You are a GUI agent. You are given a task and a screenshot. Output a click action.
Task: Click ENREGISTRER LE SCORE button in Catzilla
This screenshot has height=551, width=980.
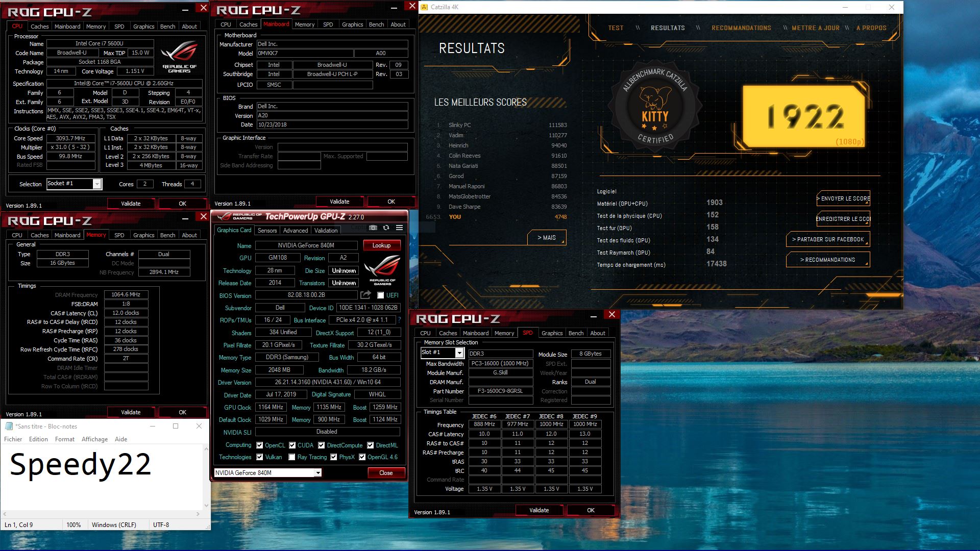click(x=843, y=219)
